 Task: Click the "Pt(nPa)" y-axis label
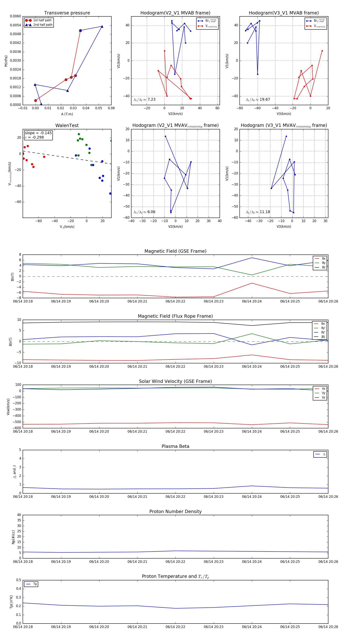tap(6, 61)
